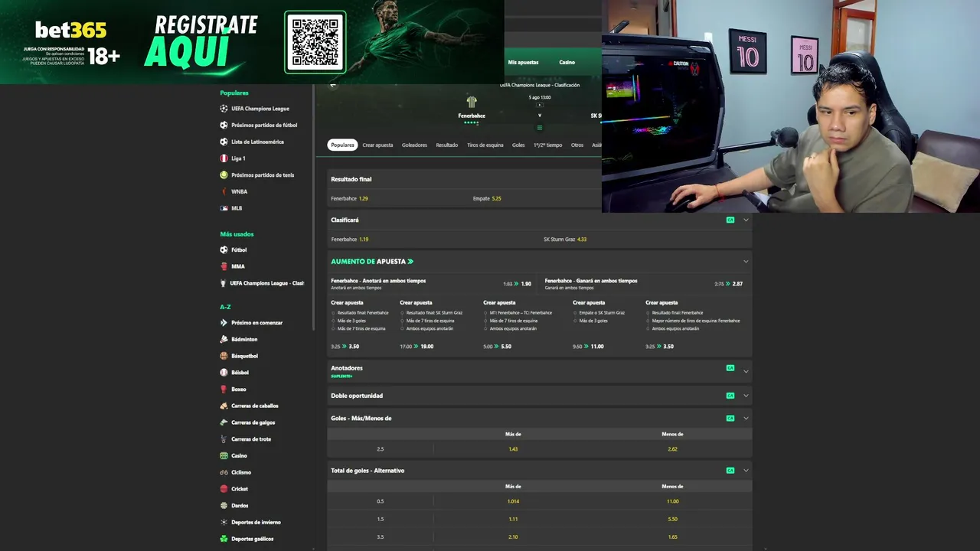Bet on SK Sturm Graz to qualify 4.33
This screenshot has height=551, width=980.
click(x=565, y=240)
